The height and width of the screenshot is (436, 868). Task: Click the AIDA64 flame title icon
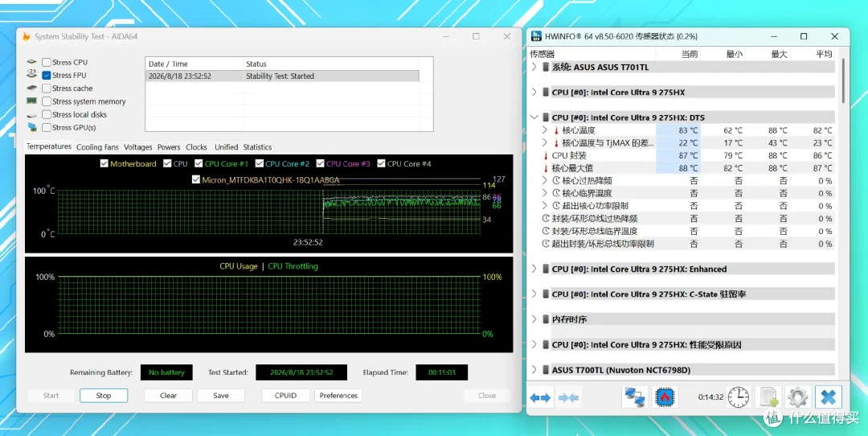coord(26,36)
